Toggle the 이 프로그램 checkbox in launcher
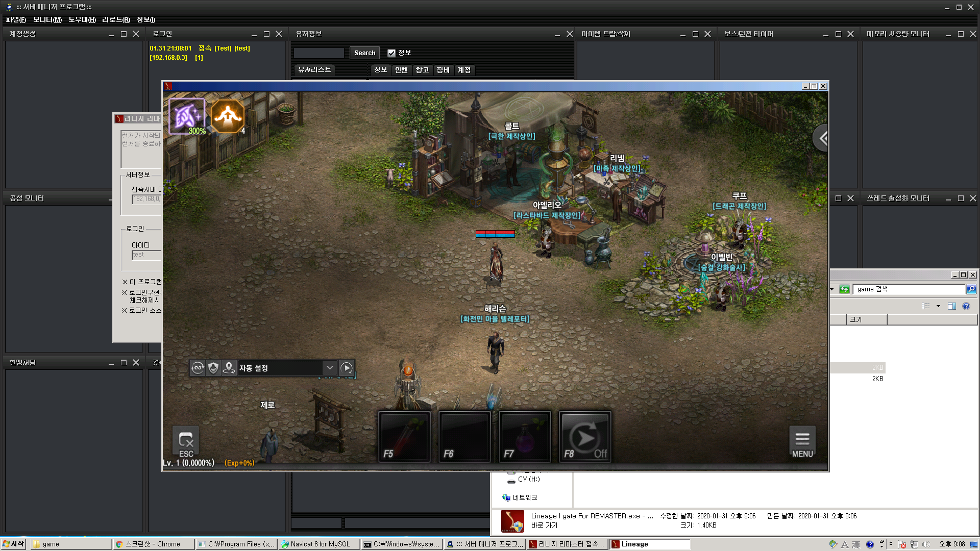The height and width of the screenshot is (551, 980). click(x=125, y=282)
